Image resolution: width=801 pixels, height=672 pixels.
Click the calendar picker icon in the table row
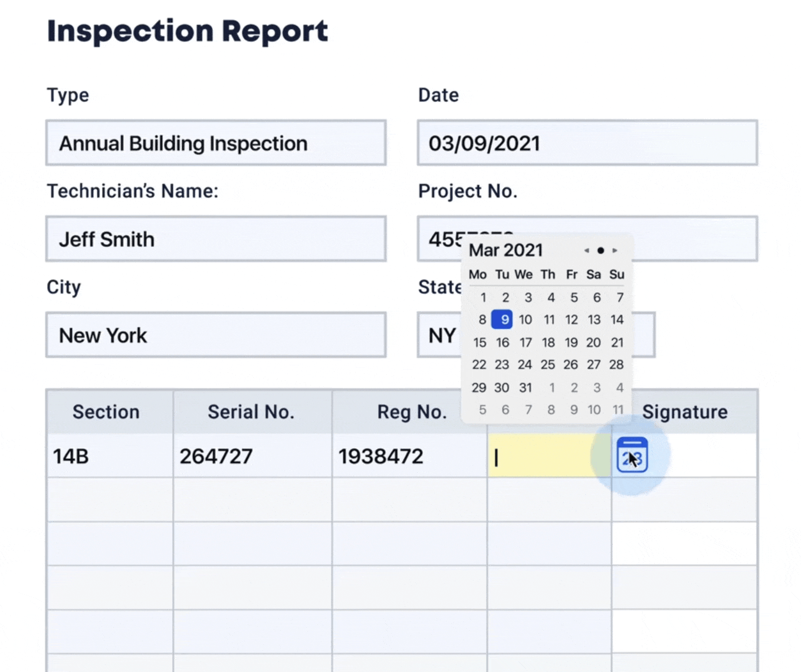632,455
